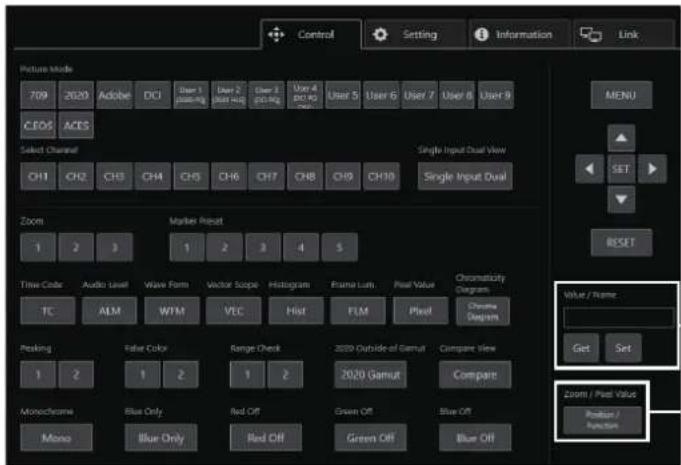The image size is (681, 465).
Task: Select Marker Preset 5
Action: (340, 247)
